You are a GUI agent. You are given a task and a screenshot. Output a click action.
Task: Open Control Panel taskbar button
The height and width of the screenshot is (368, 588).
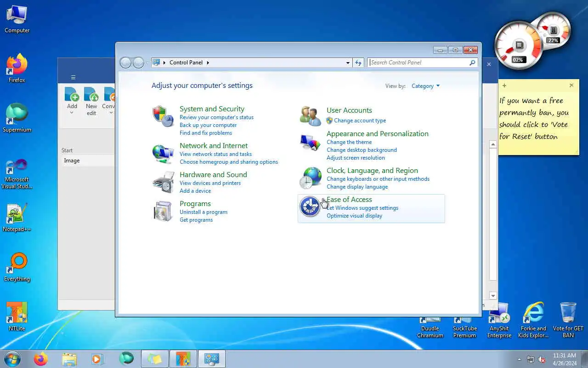(x=211, y=359)
